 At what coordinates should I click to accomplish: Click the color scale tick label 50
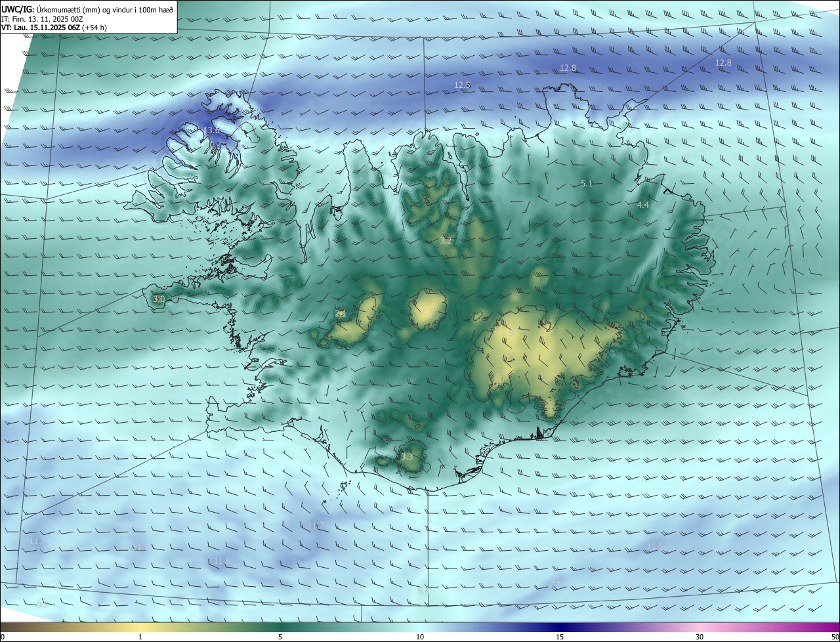click(835, 637)
